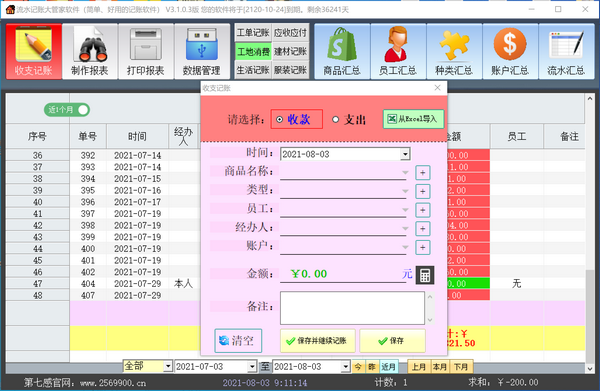Filter by 下月 button
Image resolution: width=600 pixels, height=391 pixels.
point(461,367)
